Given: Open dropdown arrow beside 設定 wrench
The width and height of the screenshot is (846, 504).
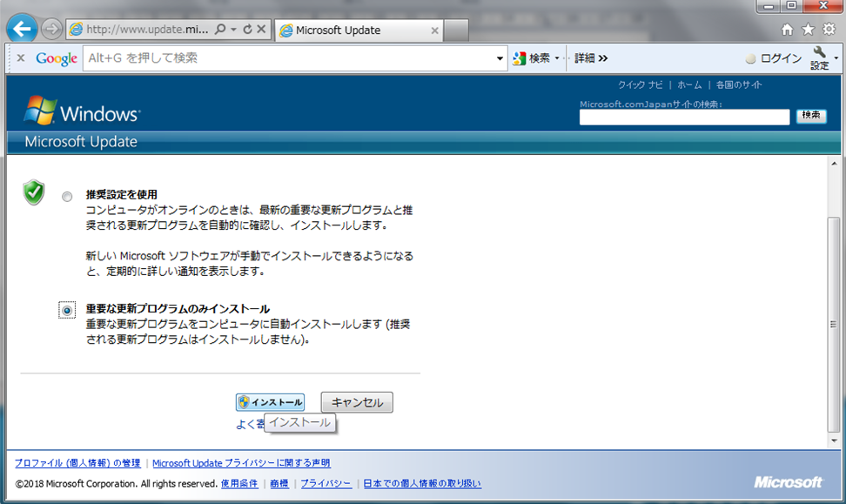Looking at the screenshot, I should tap(836, 57).
